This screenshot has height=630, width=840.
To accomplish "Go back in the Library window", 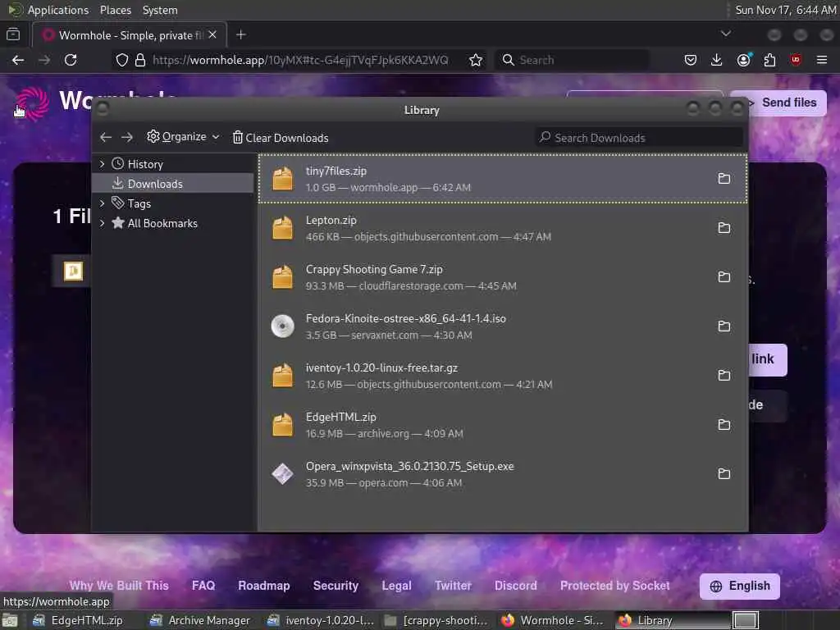I will (x=106, y=138).
